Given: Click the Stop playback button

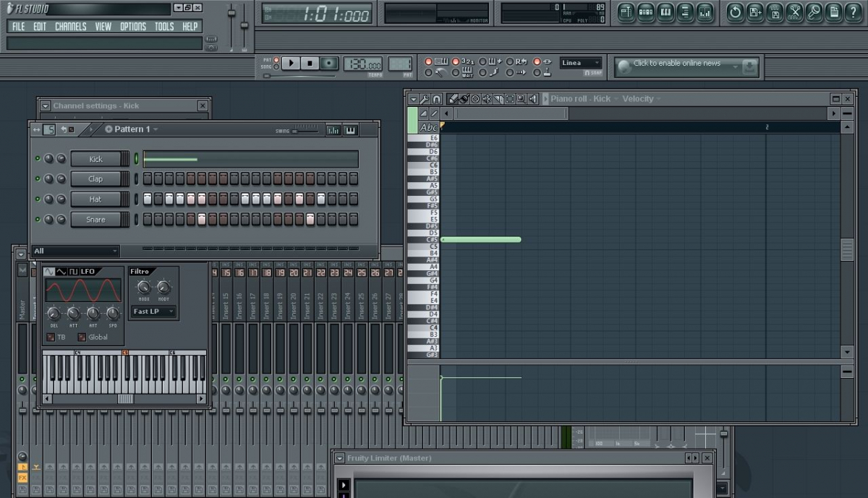Looking at the screenshot, I should click(x=310, y=64).
